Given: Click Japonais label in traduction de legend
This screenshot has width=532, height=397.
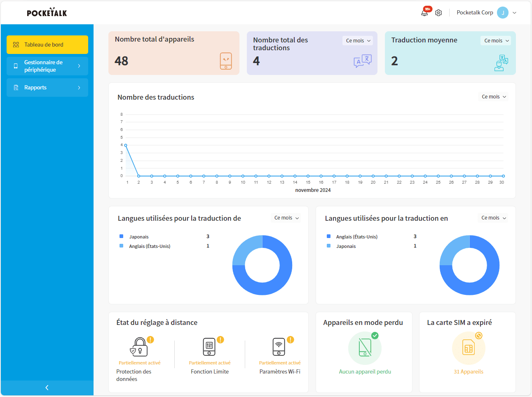Looking at the screenshot, I should click(139, 237).
